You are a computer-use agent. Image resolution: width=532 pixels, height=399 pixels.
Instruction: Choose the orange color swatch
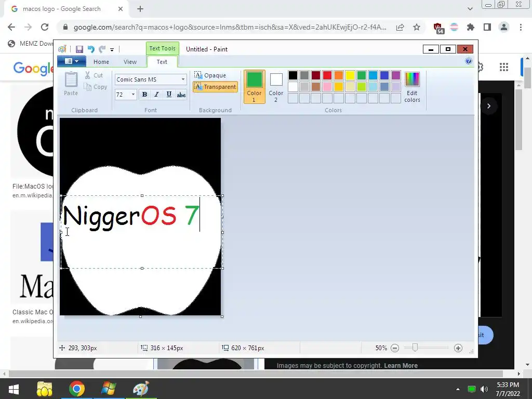[x=339, y=75]
